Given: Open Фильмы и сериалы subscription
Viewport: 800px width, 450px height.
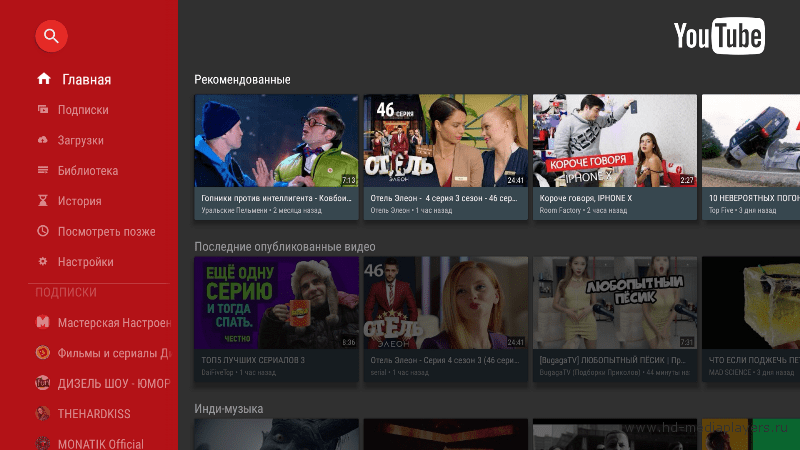Looking at the screenshot, I should coord(114,353).
